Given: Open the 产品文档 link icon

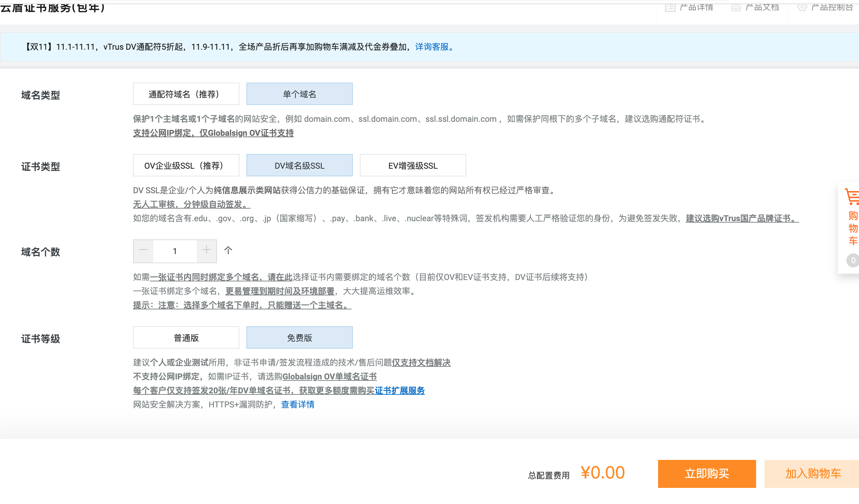Looking at the screenshot, I should (x=736, y=7).
